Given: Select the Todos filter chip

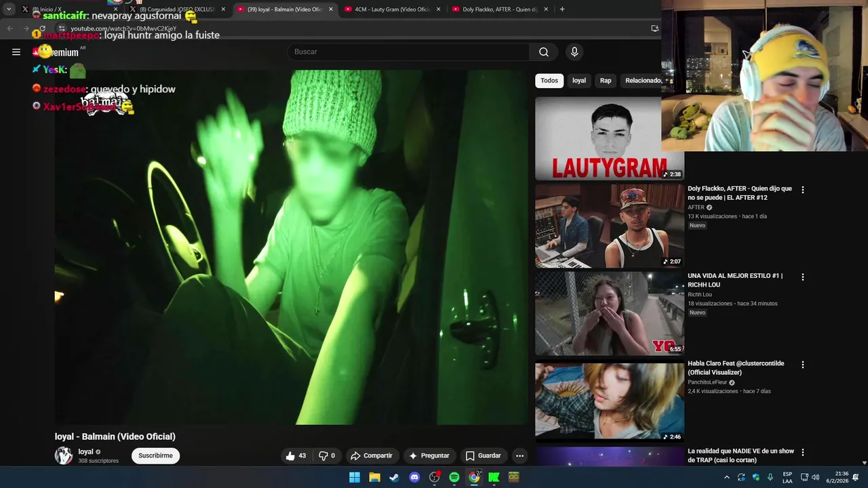Looking at the screenshot, I should (549, 81).
